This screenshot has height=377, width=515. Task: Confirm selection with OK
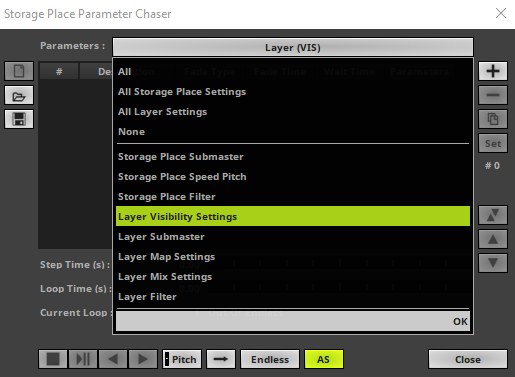460,321
